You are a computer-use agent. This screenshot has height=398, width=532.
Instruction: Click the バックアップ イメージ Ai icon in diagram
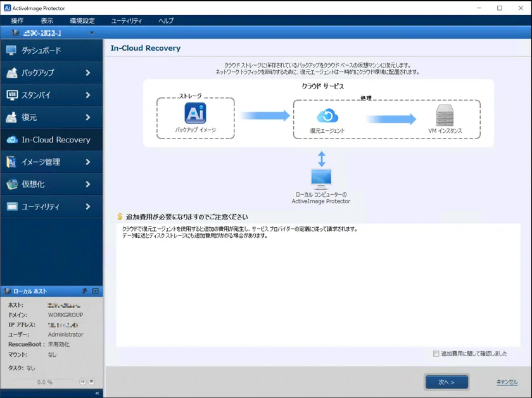point(195,114)
